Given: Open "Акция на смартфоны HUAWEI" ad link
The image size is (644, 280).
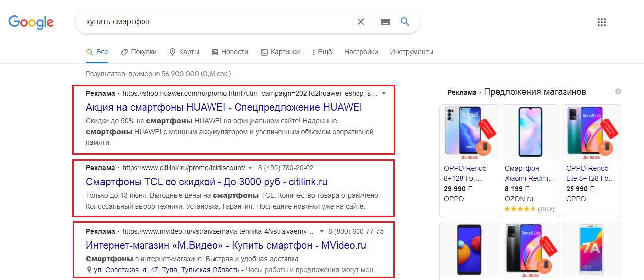Looking at the screenshot, I should tap(224, 107).
